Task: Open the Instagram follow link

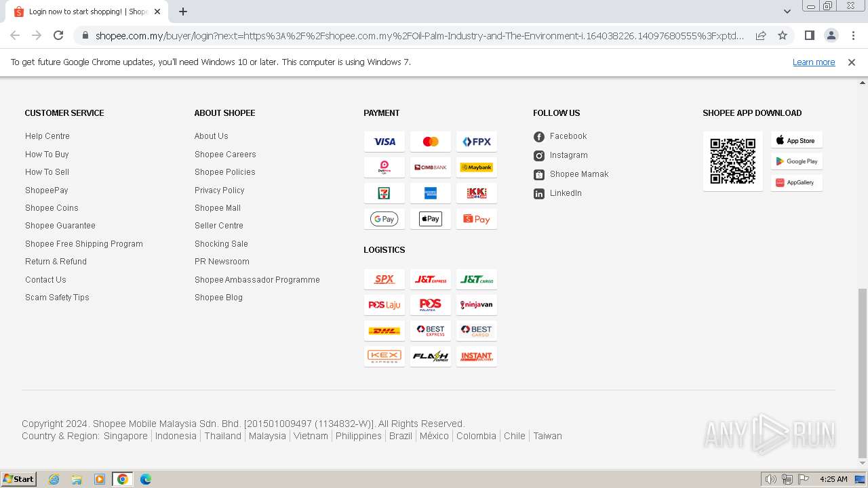Action: pyautogui.click(x=561, y=155)
